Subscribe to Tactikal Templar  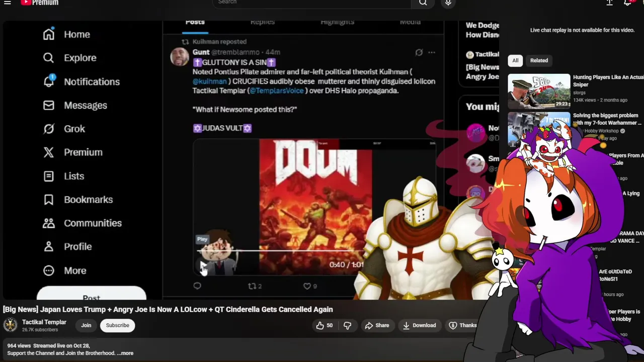tap(117, 325)
